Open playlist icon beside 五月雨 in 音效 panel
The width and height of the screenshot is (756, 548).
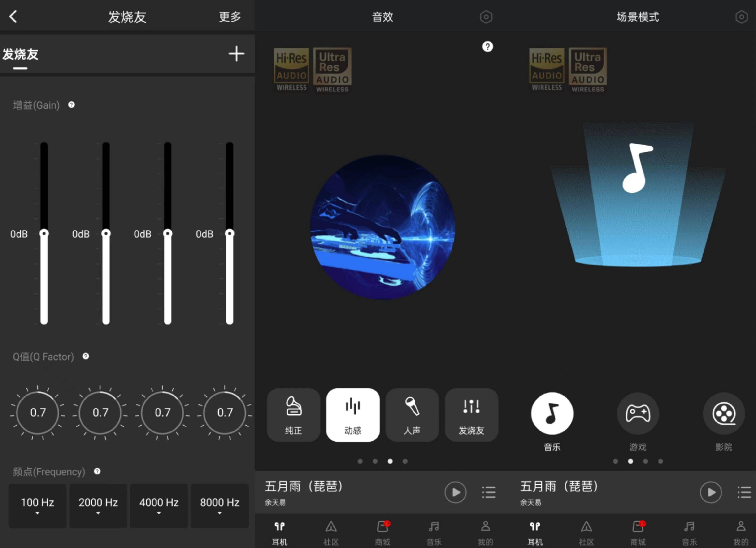click(489, 492)
